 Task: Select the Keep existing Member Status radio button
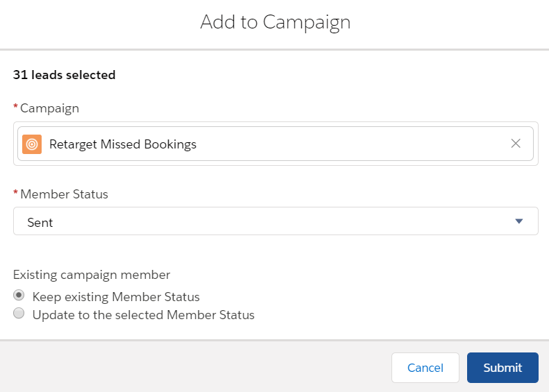tap(19, 296)
